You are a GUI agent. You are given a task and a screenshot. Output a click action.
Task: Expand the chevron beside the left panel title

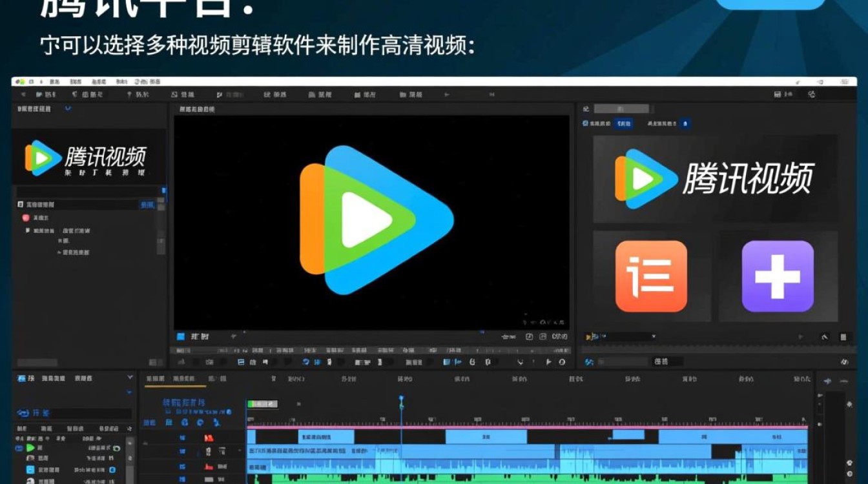68,109
